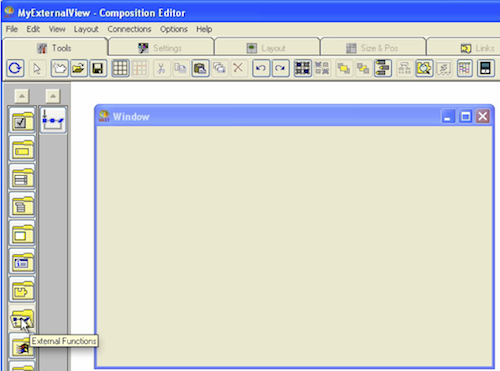Open the folder category below External Functions
500x371 pixels.
(x=22, y=347)
